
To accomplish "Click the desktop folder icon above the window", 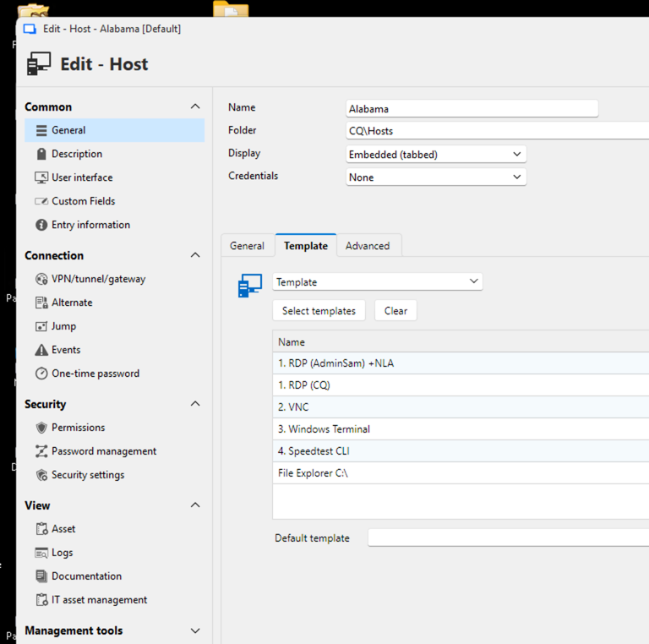I will 231,8.
